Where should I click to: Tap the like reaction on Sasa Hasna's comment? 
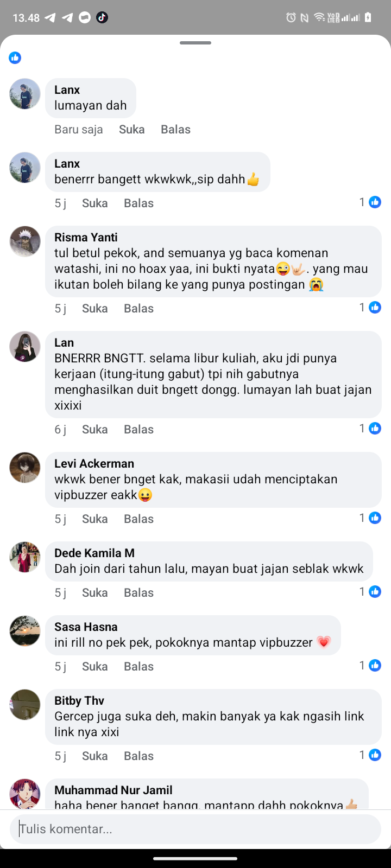click(x=370, y=666)
